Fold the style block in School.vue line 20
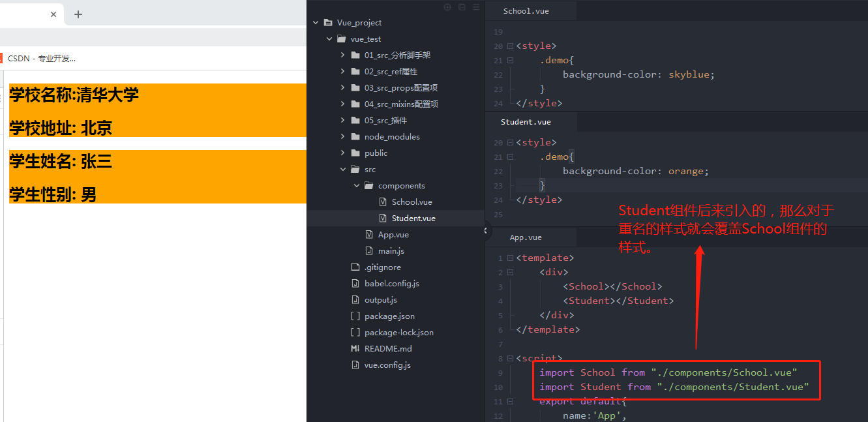This screenshot has width=868, height=422. pos(510,46)
